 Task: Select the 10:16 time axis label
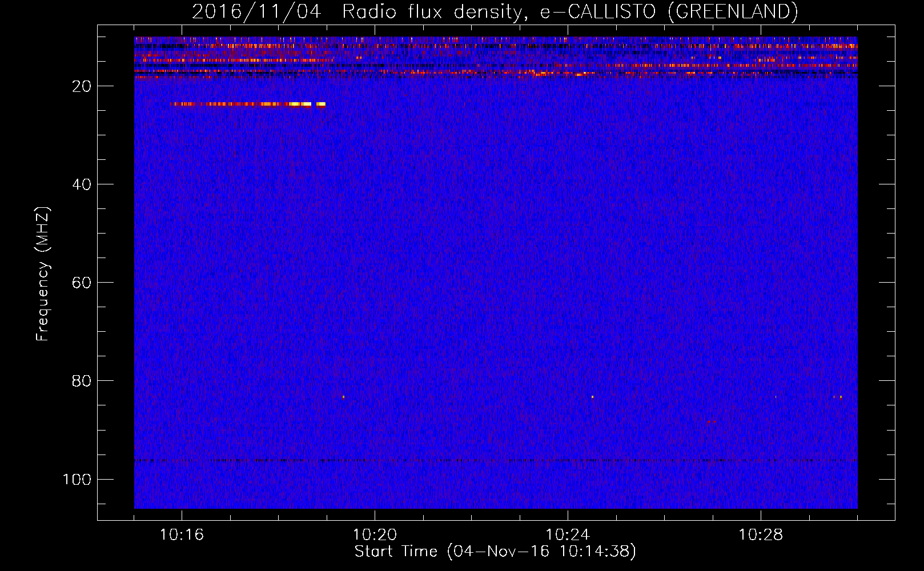(x=182, y=535)
